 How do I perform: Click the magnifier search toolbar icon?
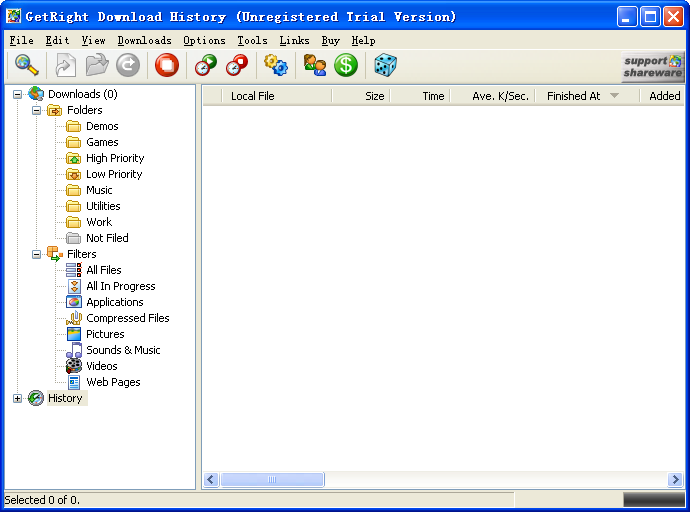(27, 65)
